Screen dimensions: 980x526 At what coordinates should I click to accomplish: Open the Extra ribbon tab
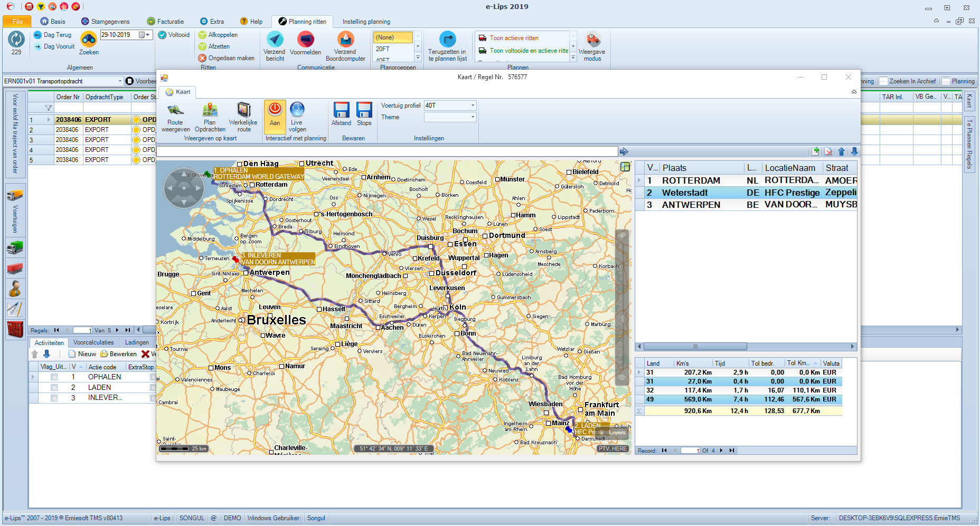click(x=212, y=22)
